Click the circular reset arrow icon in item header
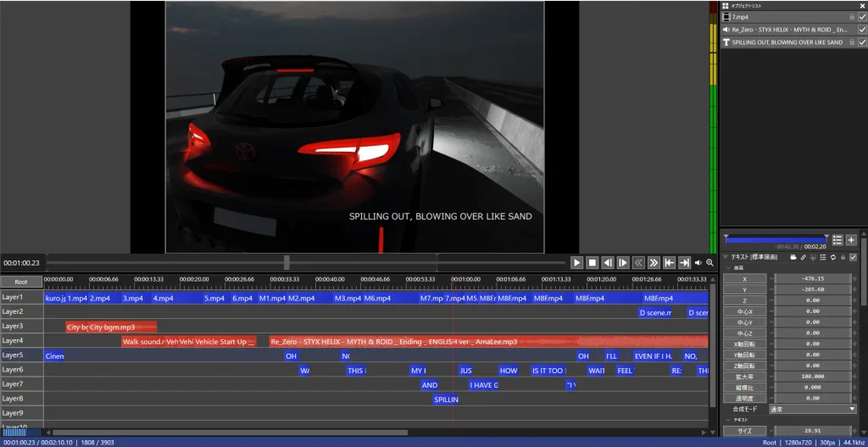 coord(833,257)
